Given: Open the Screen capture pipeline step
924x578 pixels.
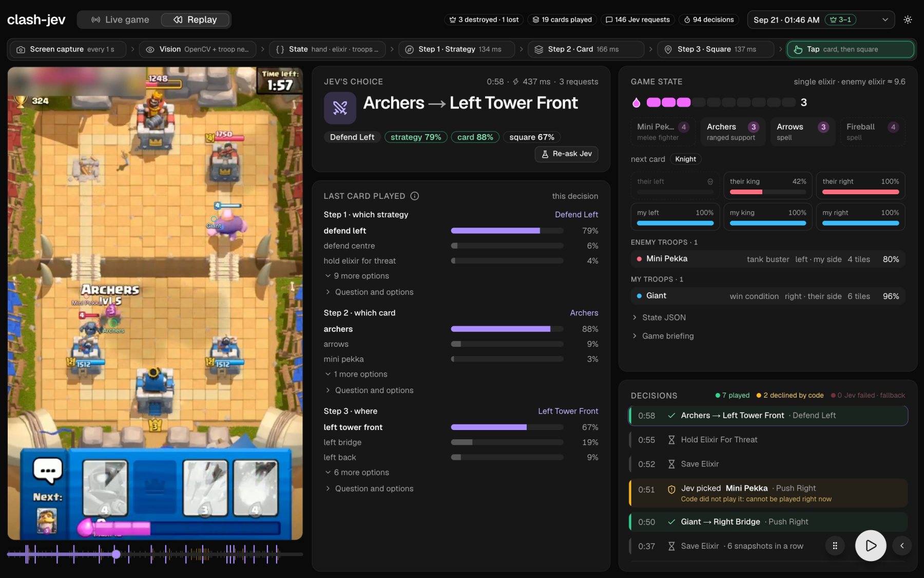Looking at the screenshot, I should pyautogui.click(x=67, y=49).
